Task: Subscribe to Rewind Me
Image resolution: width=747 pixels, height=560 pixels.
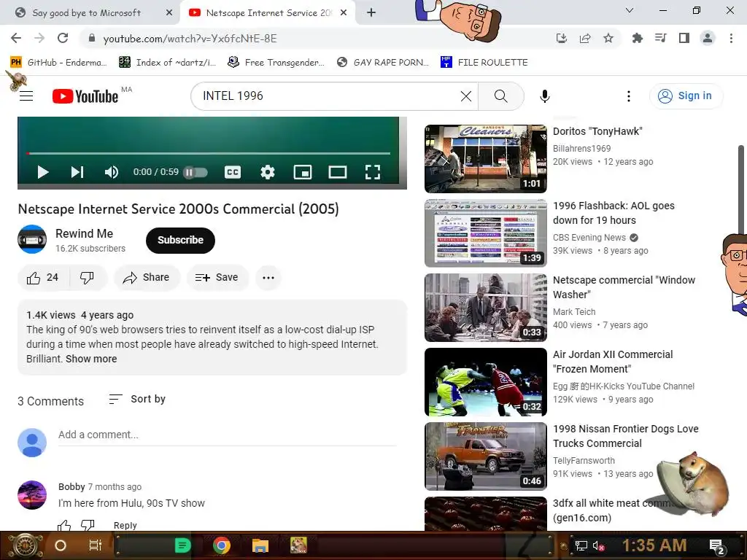Action: click(181, 240)
